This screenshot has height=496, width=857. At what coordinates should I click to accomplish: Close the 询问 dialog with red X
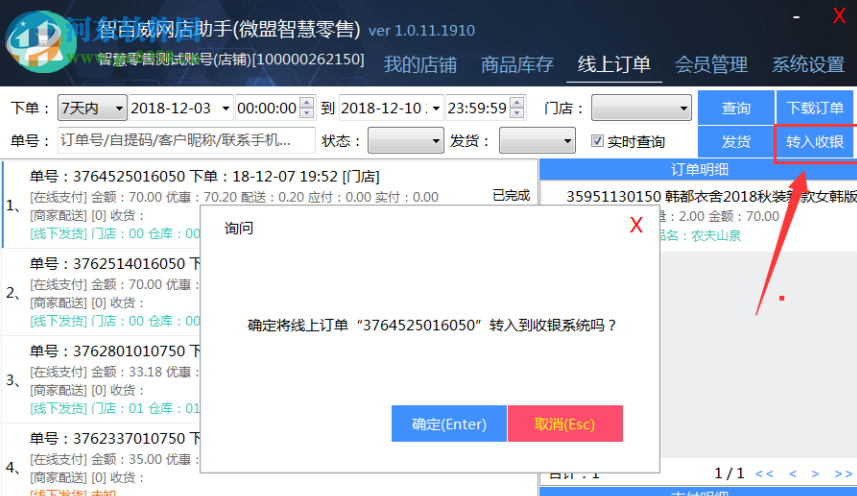636,225
